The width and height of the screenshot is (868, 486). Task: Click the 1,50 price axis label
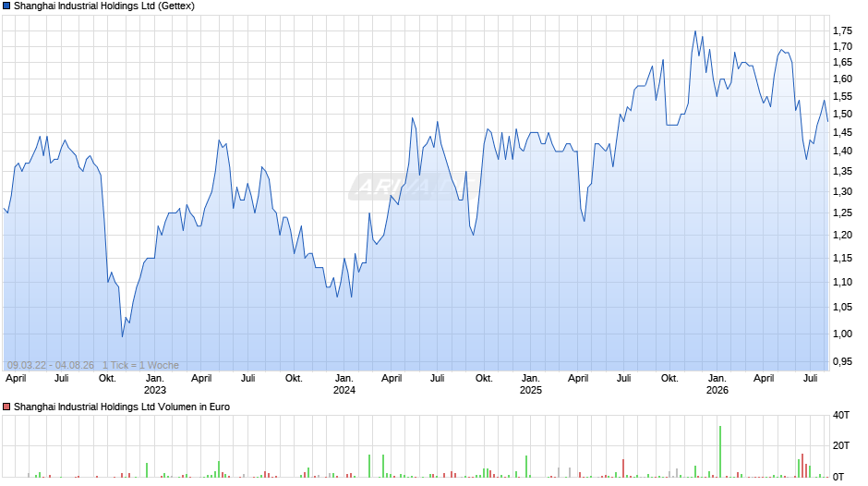[842, 115]
